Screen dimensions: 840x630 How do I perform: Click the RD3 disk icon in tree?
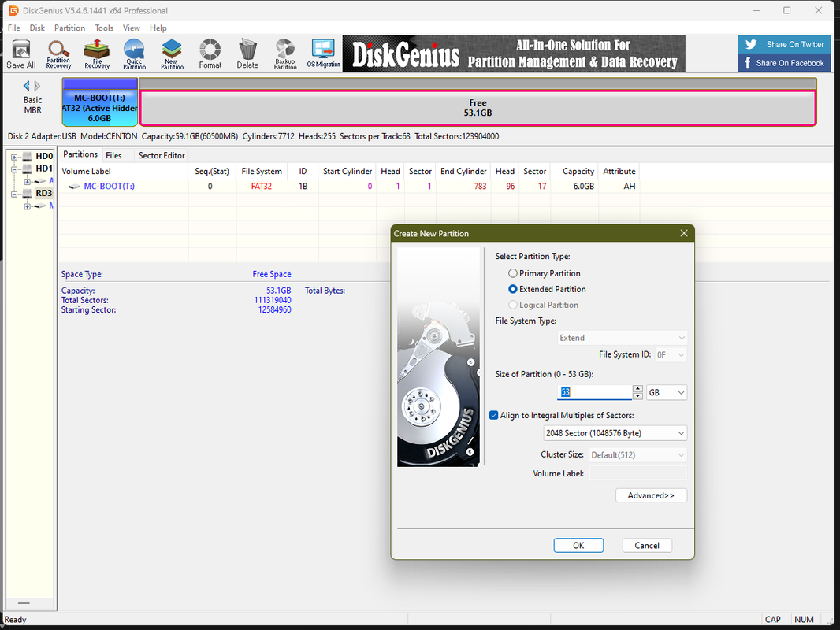27,193
